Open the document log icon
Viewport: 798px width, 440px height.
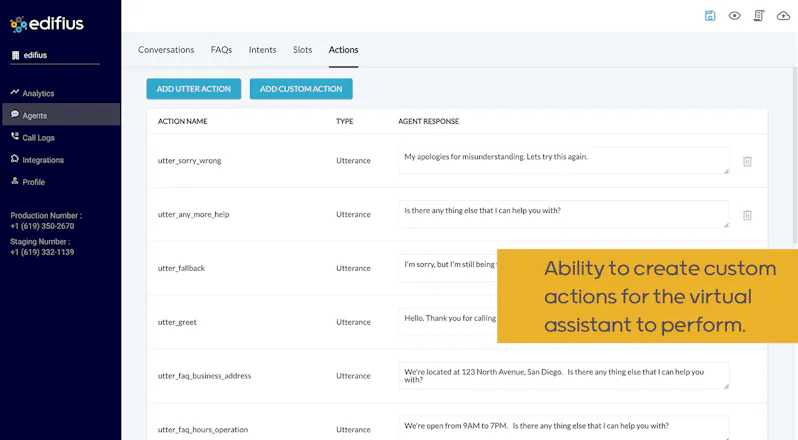[x=759, y=16]
